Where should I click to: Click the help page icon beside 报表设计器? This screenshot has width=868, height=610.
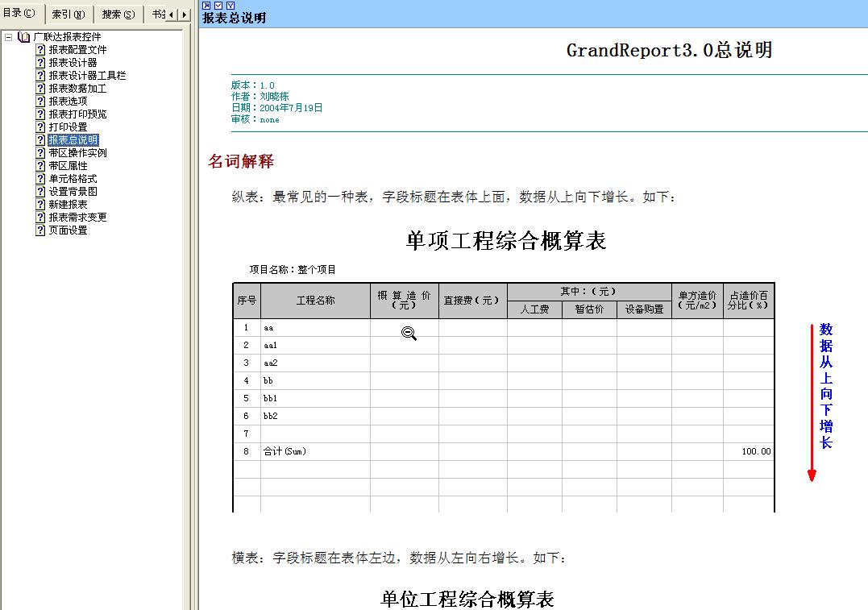point(40,63)
